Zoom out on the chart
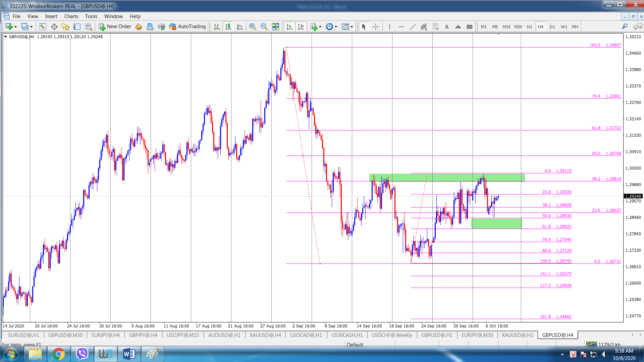Image resolution: width=644 pixels, height=362 pixels. point(264,26)
